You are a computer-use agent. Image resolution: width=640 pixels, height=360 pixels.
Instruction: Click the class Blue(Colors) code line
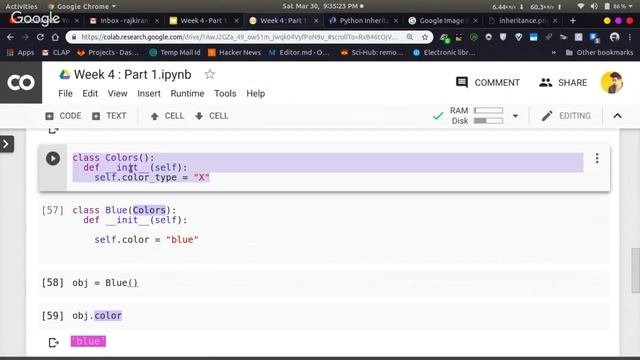click(x=124, y=210)
